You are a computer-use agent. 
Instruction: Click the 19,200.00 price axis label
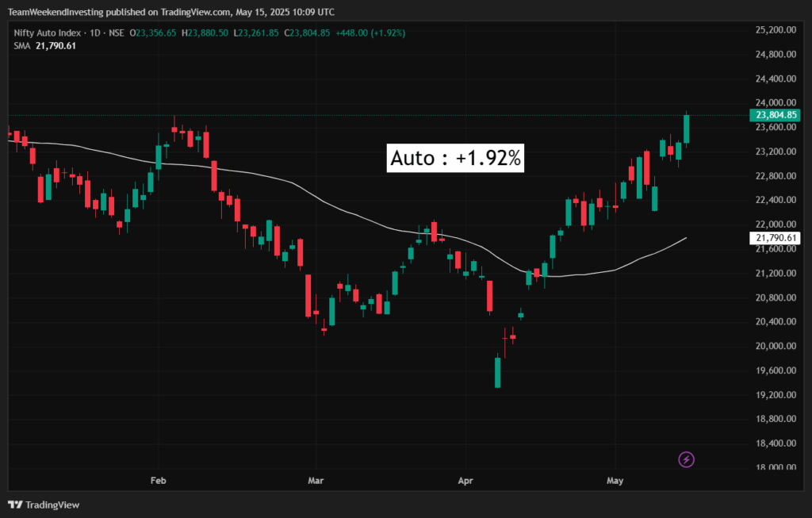click(776, 395)
